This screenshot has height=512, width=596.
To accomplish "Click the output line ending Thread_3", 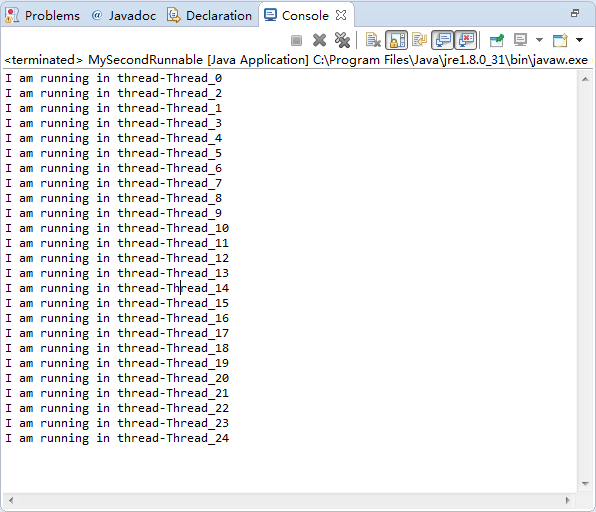I will (113, 123).
